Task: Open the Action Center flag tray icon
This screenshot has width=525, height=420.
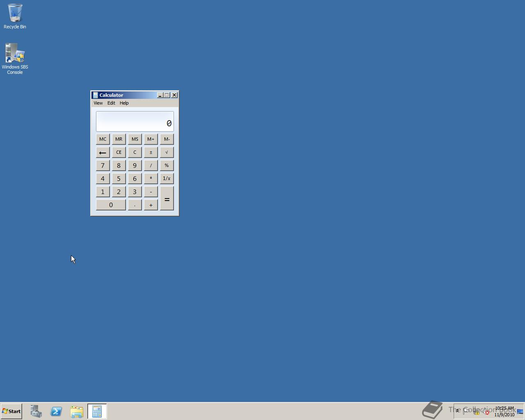Action: coord(466,411)
